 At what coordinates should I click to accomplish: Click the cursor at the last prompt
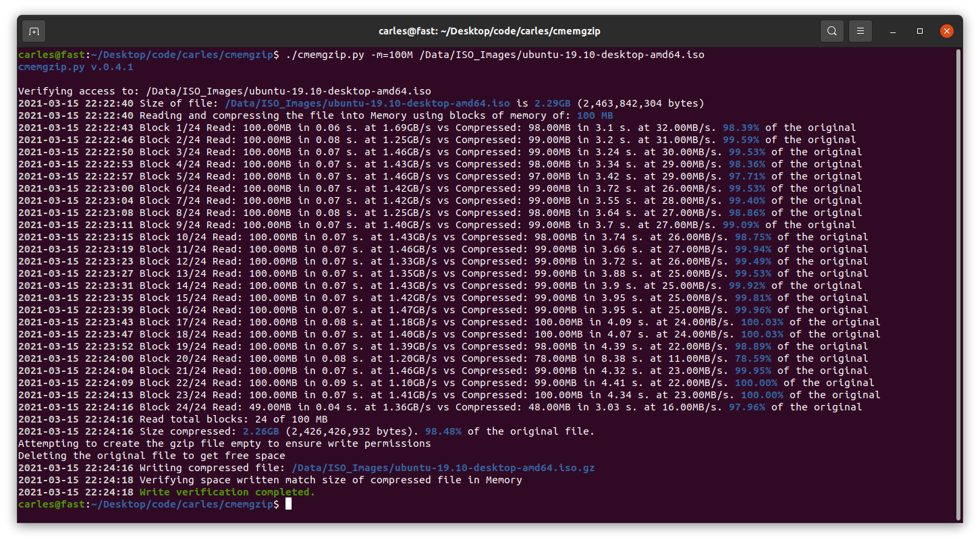pyautogui.click(x=288, y=504)
